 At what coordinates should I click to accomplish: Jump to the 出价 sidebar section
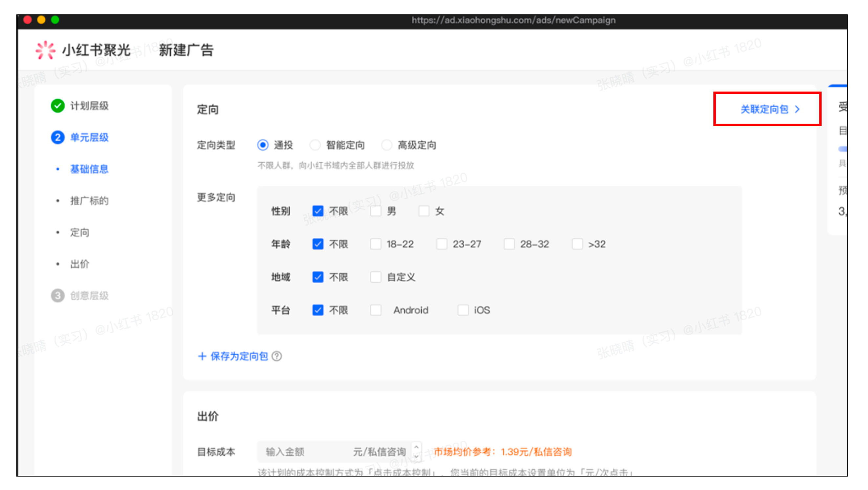point(79,264)
